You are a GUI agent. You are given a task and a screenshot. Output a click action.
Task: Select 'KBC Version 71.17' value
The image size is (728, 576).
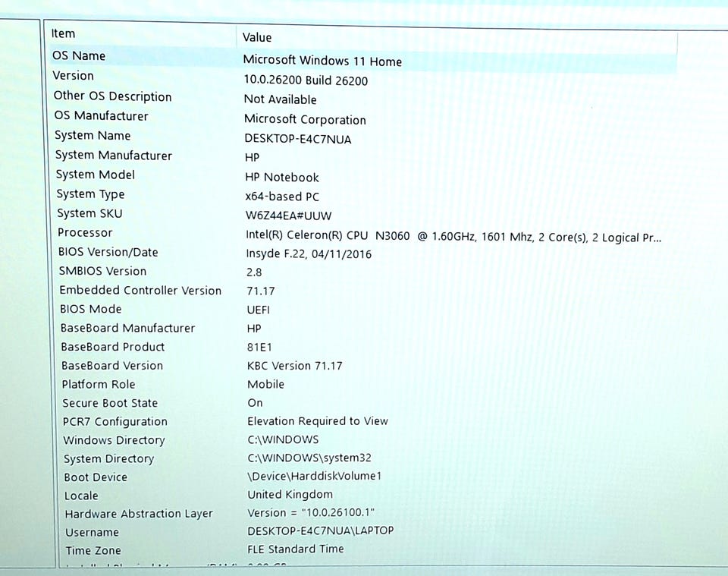(294, 366)
